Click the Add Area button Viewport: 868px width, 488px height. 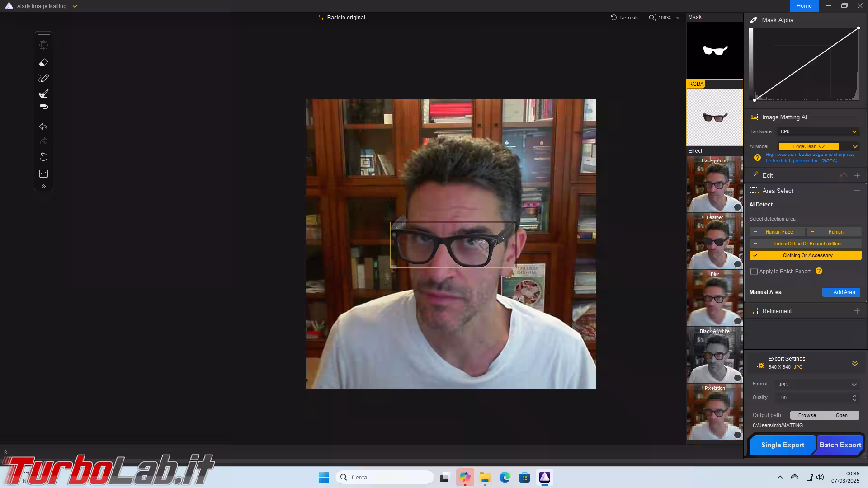[x=841, y=292]
